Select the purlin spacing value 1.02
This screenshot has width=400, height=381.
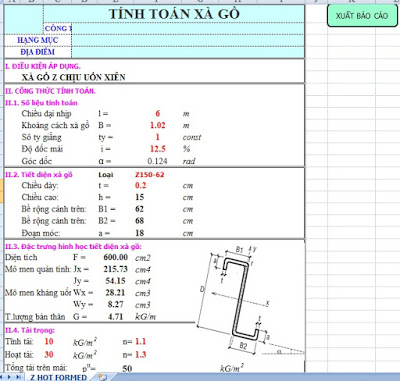[x=158, y=125]
